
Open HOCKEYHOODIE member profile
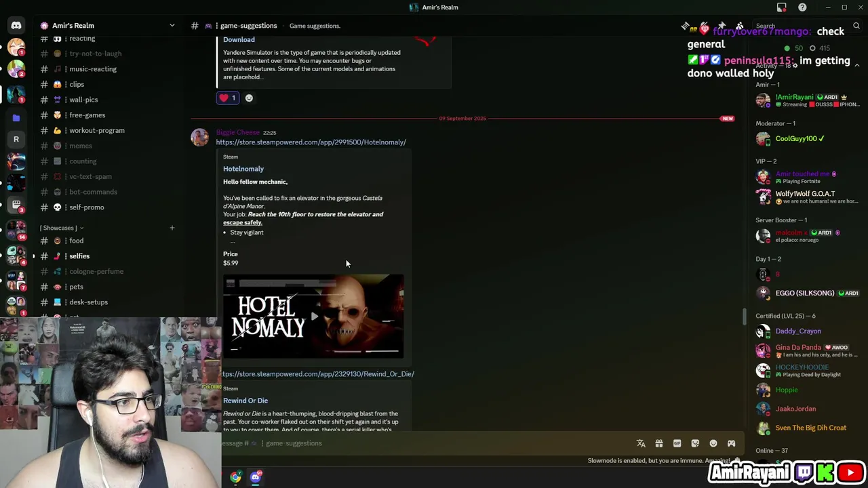tap(807, 370)
